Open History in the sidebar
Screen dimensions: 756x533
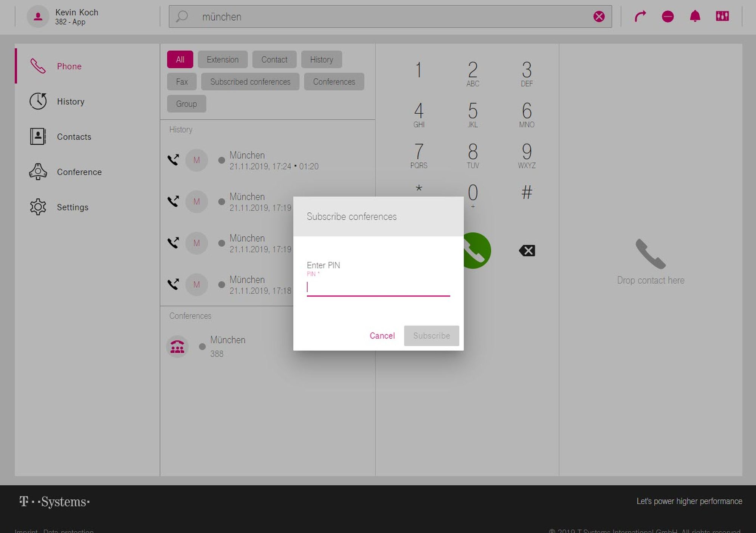[x=70, y=102]
